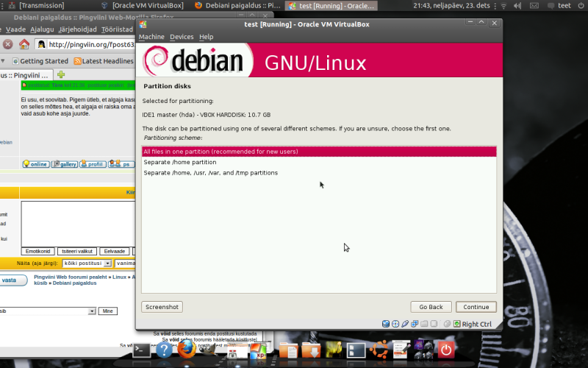Screen dimensions: 588x368
Task: Open the Devices menu
Action: (182, 37)
